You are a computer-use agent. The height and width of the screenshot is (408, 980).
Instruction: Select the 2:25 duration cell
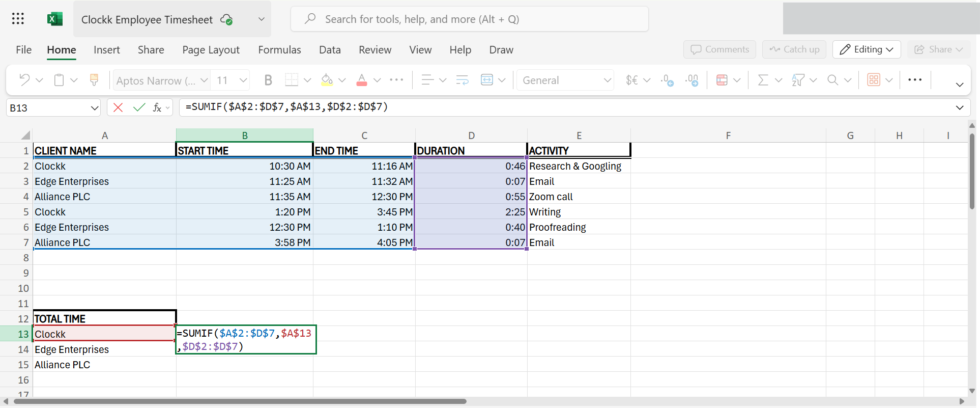471,212
